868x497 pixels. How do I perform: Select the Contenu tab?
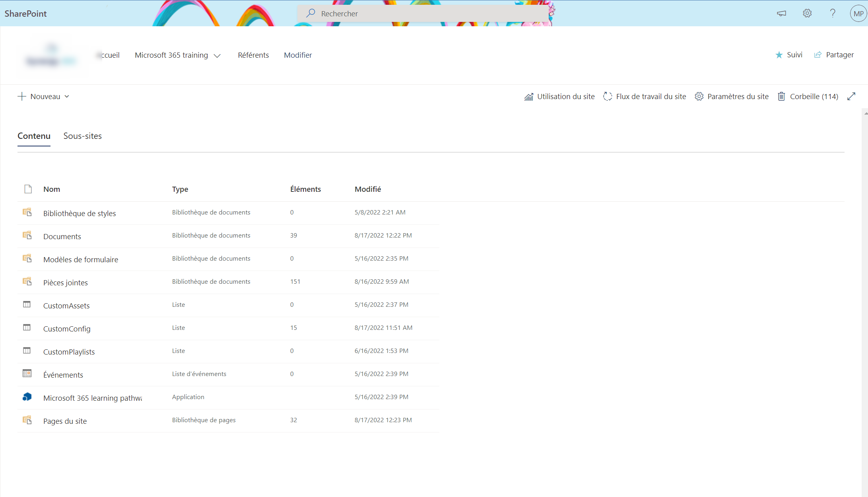34,136
